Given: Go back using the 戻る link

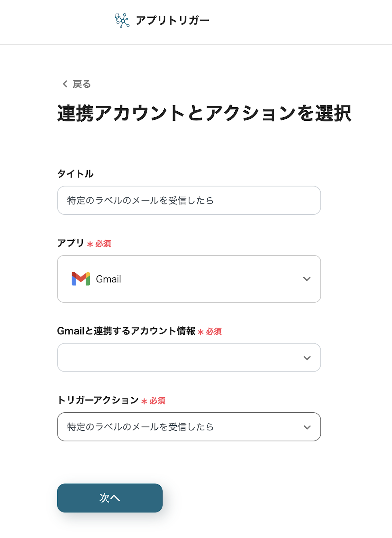Looking at the screenshot, I should click(x=81, y=84).
